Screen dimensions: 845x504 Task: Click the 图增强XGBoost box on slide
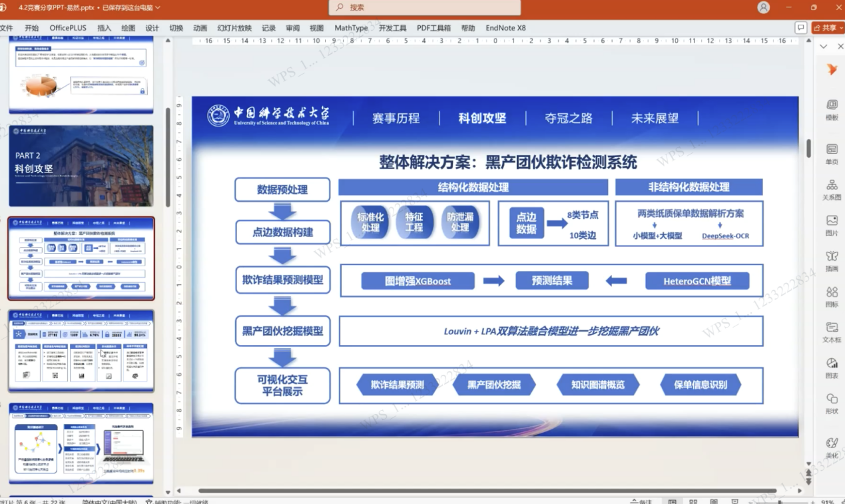tap(418, 281)
